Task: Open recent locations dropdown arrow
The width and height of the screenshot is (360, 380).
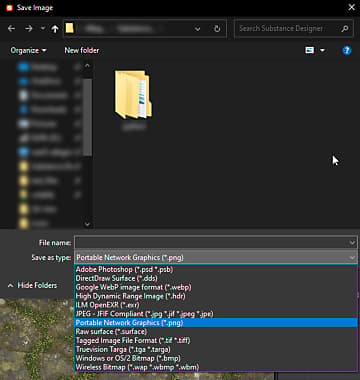Action: click(x=43, y=29)
